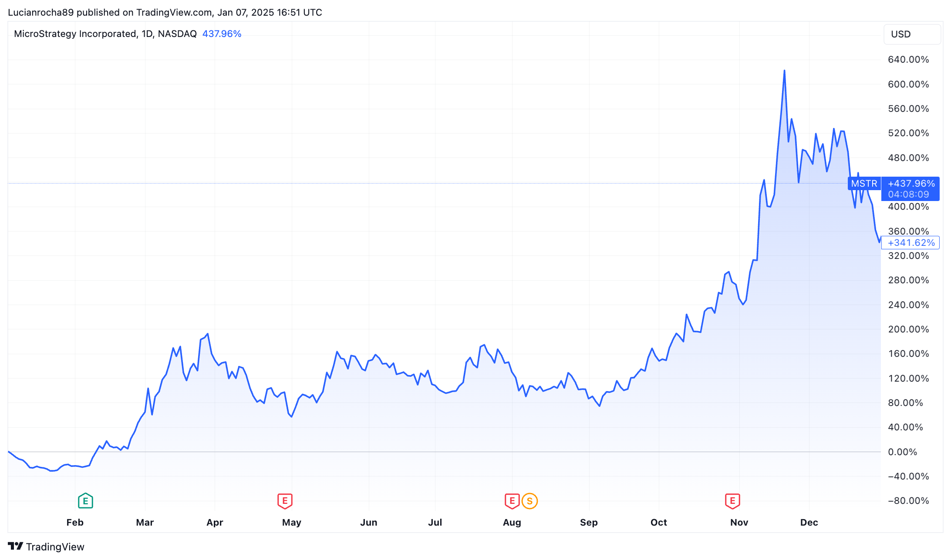Viewport: 951px width, 560px height.
Task: Click the 120.00% axis label
Action: point(908,379)
